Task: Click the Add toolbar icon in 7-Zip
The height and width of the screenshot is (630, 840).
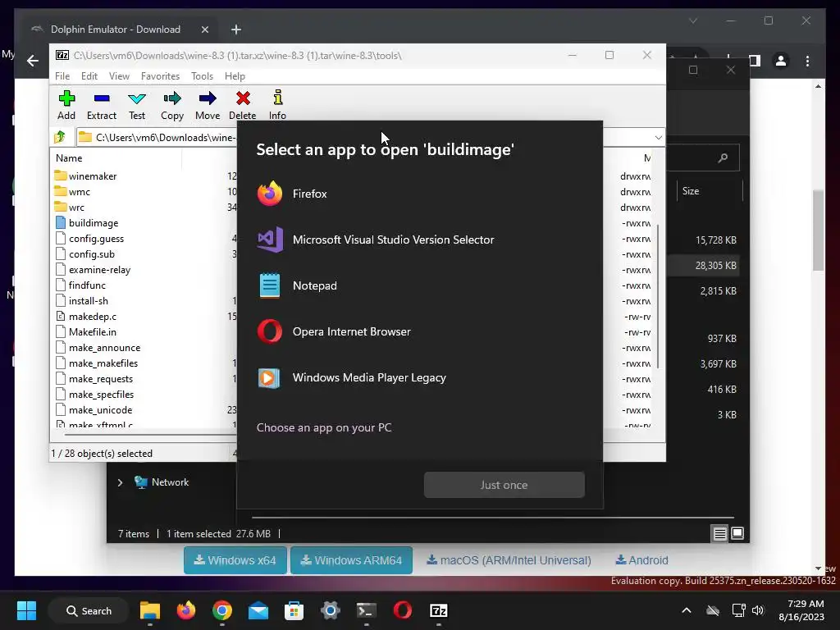Action: pos(66,105)
